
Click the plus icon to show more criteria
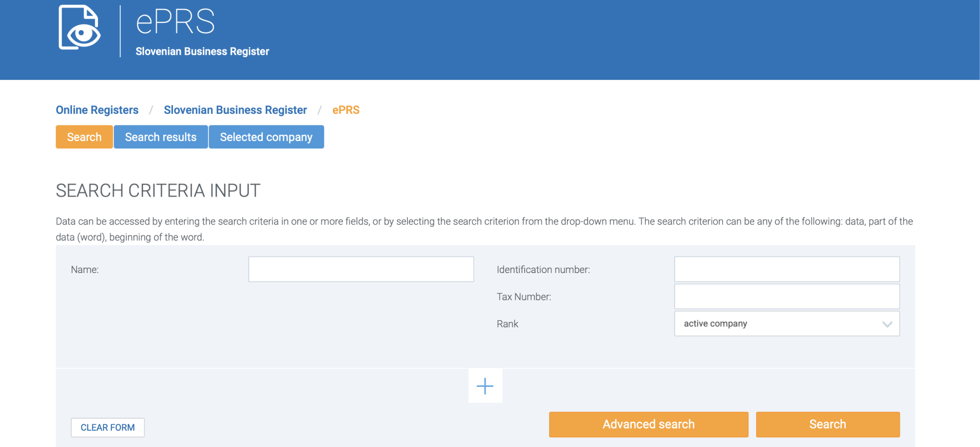(485, 386)
